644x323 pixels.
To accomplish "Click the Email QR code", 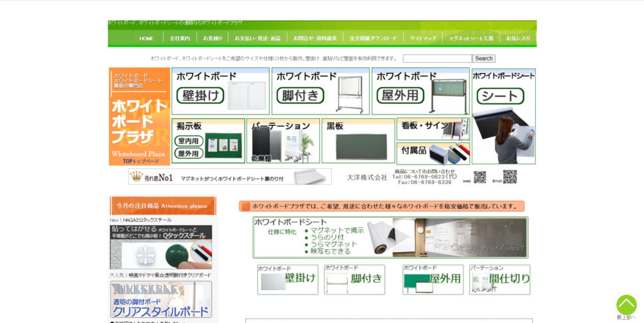I will 509,177.
